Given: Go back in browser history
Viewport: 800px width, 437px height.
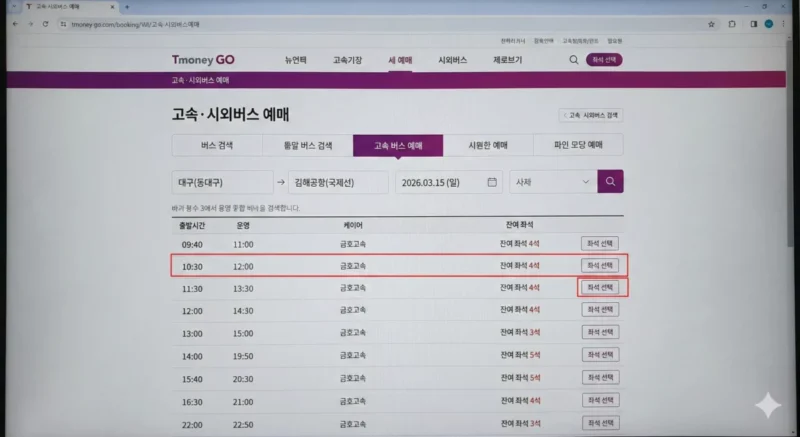Looking at the screenshot, I should pos(15,24).
